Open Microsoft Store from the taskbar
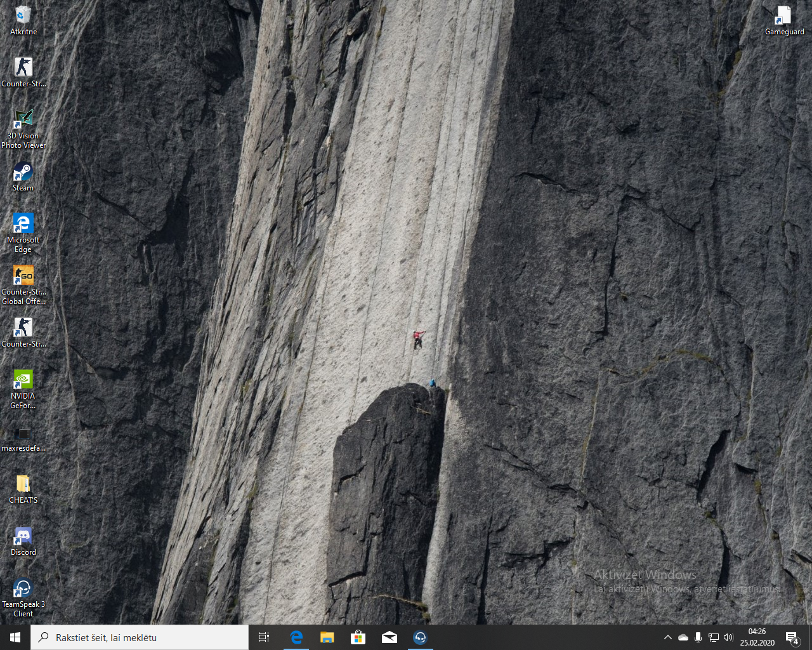 point(358,637)
